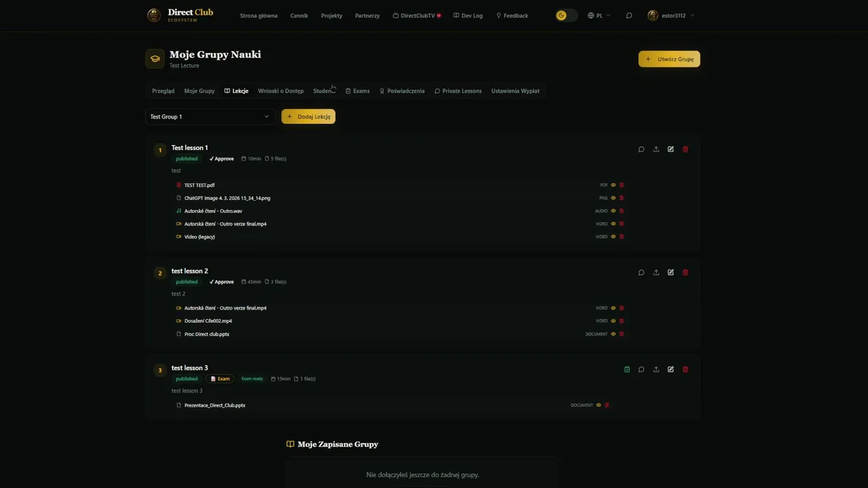Image resolution: width=868 pixels, height=488 pixels.
Task: Open the PL language dropdown
Action: pyautogui.click(x=599, y=16)
